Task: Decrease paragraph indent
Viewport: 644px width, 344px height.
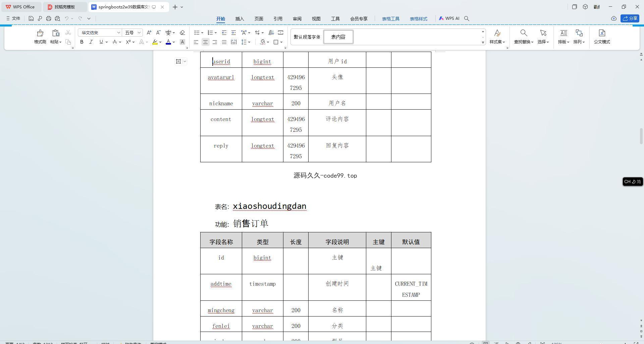Action: [224, 33]
